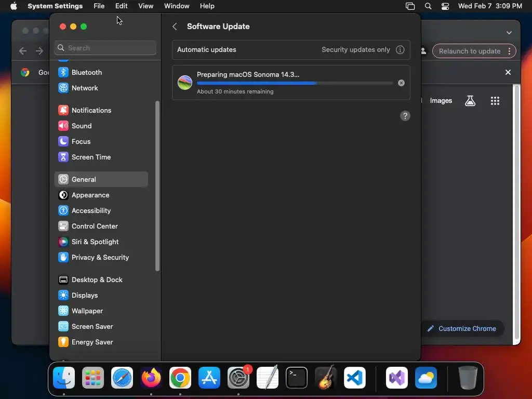Screen dimensions: 532x399
Task: Click Automatic updates info button
Action: [400, 50]
